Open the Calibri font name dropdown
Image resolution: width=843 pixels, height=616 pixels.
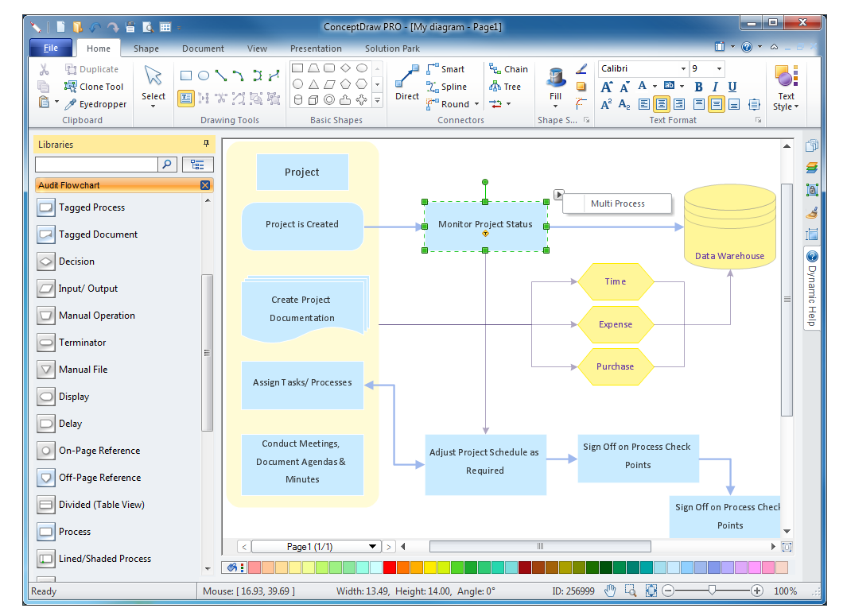click(x=682, y=69)
